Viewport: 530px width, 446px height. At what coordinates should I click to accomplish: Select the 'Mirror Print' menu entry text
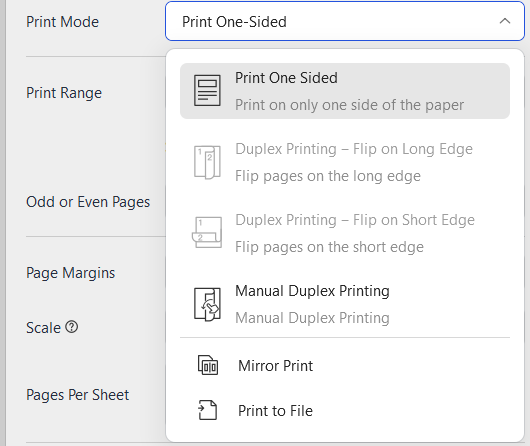coord(275,366)
